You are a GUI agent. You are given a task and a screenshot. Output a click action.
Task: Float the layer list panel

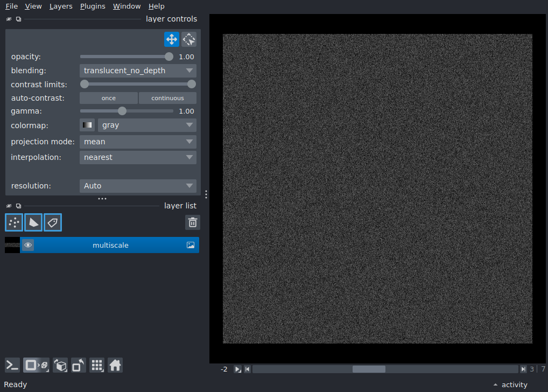pyautogui.click(x=18, y=206)
